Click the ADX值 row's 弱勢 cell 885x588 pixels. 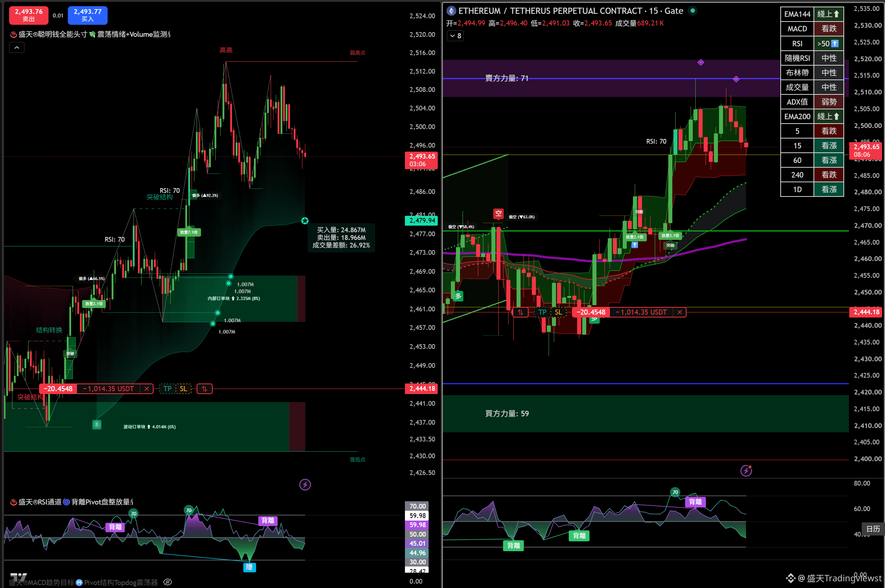click(829, 102)
